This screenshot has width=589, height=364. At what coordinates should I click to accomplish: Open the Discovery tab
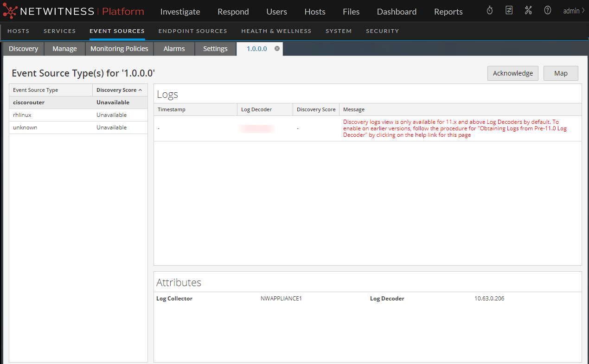23,49
